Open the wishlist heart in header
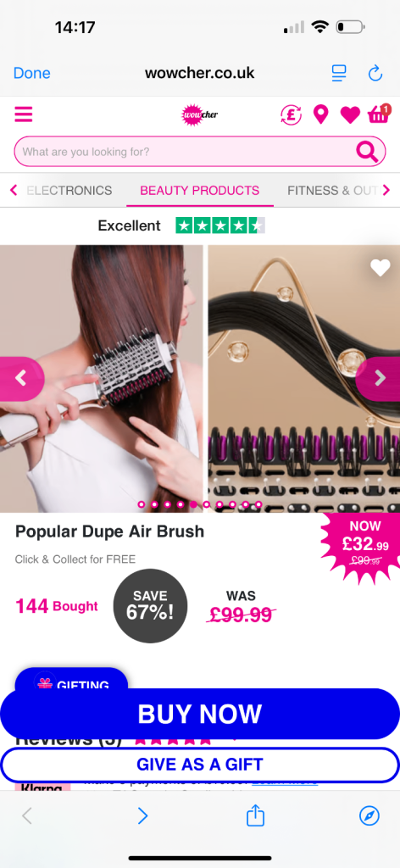The height and width of the screenshot is (868, 400). point(350,115)
